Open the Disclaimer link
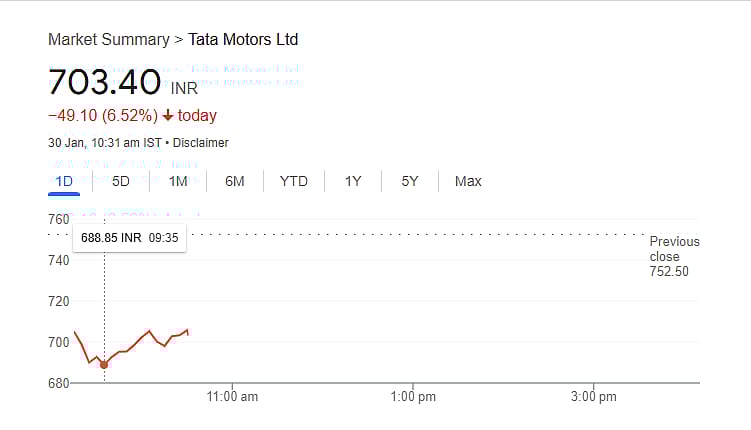This screenshot has width=751, height=430. pyautogui.click(x=201, y=143)
